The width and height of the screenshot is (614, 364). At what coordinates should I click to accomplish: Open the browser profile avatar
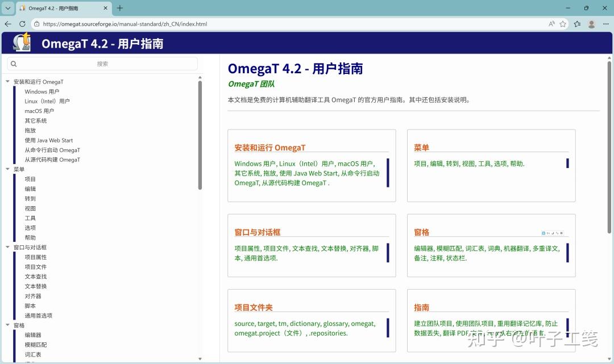coord(592,24)
